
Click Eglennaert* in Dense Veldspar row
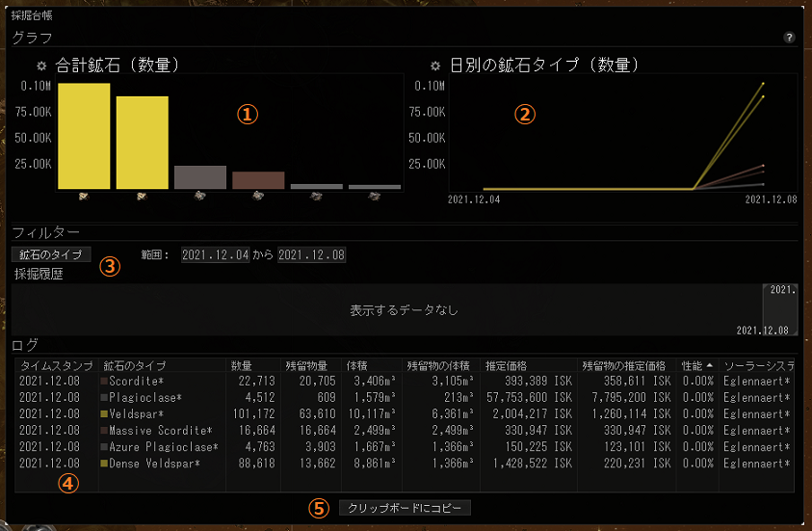756,464
